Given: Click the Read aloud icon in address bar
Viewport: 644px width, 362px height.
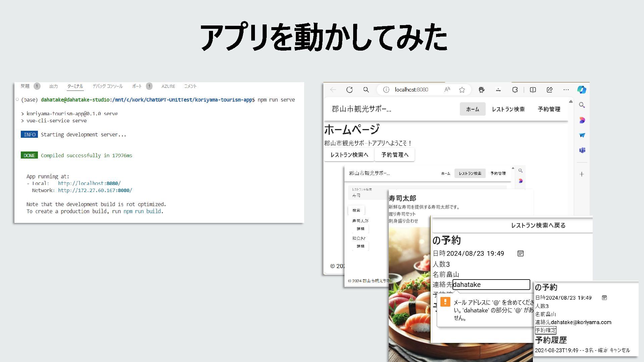Looking at the screenshot, I should (447, 90).
